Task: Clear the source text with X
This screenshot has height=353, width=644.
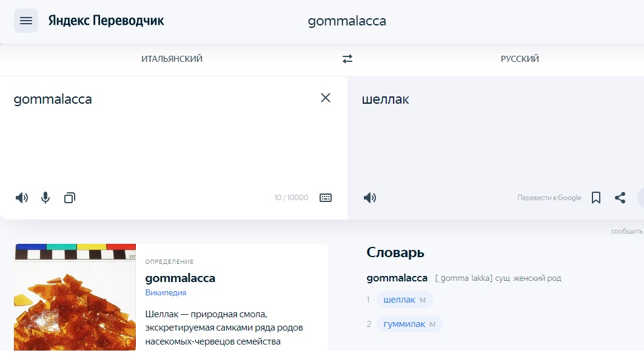Action: (325, 98)
